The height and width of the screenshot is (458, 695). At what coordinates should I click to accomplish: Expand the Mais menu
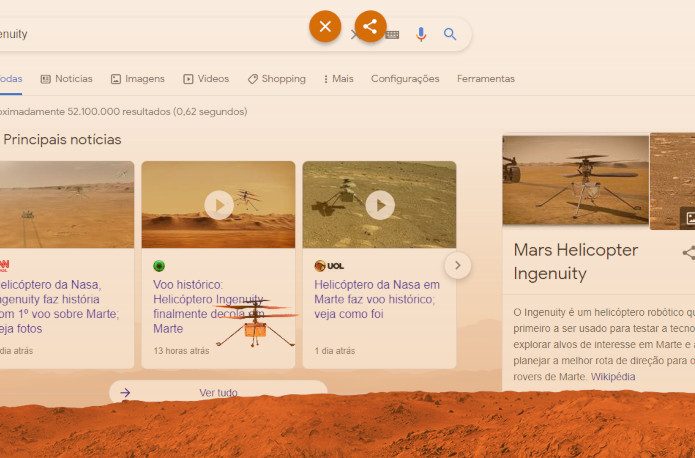pyautogui.click(x=339, y=79)
